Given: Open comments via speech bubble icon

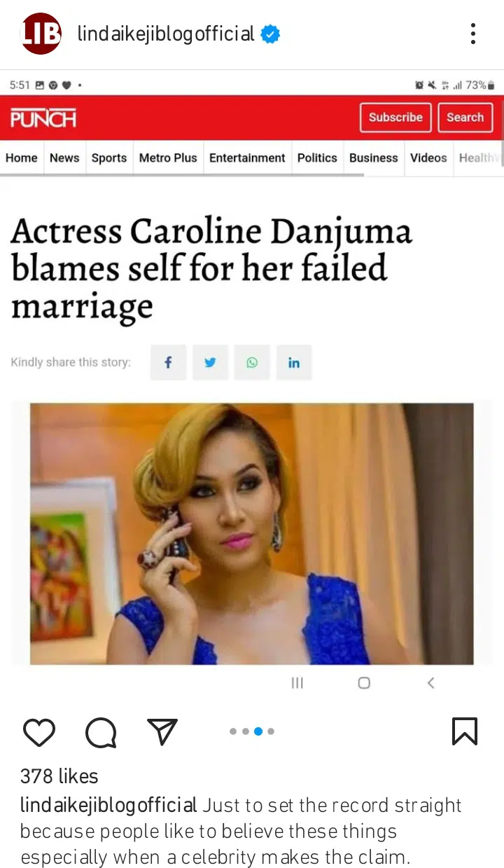Looking at the screenshot, I should 101,733.
